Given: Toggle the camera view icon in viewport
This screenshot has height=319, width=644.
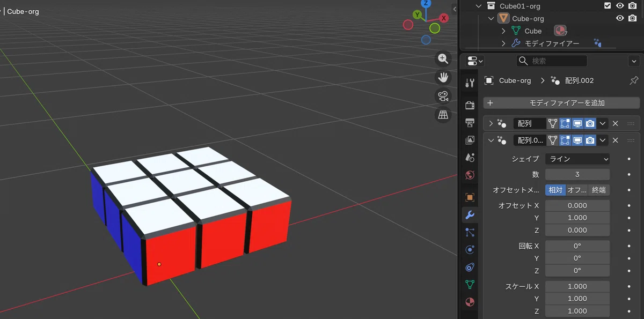Looking at the screenshot, I should pos(443,96).
